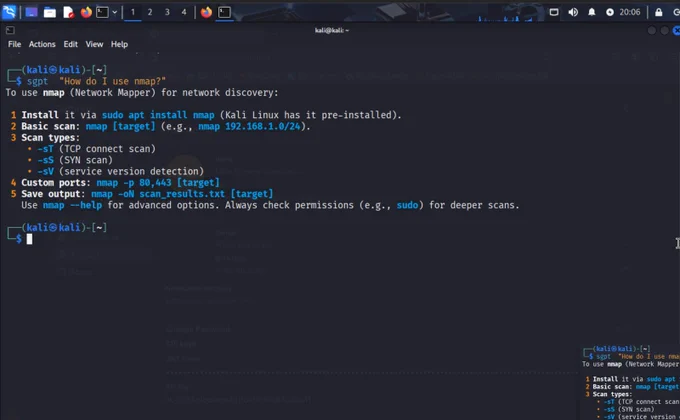The image size is (680, 420).
Task: Click the empty shell prompt cursor
Action: click(29, 239)
